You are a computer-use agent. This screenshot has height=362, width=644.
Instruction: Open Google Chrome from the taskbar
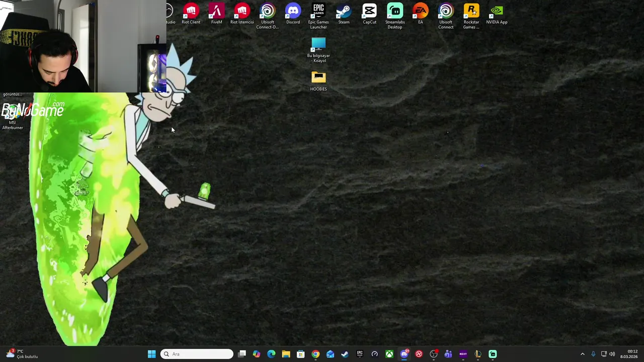click(x=315, y=354)
